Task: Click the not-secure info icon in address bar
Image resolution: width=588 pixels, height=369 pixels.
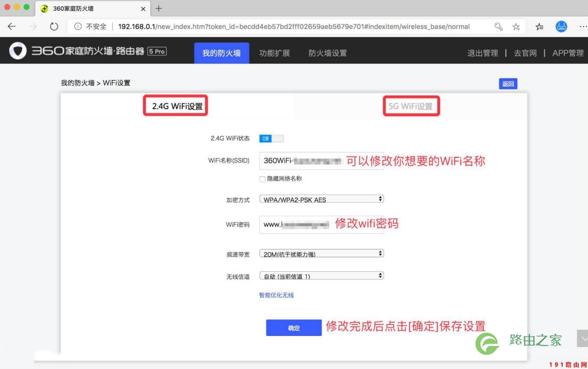Action: [78, 27]
